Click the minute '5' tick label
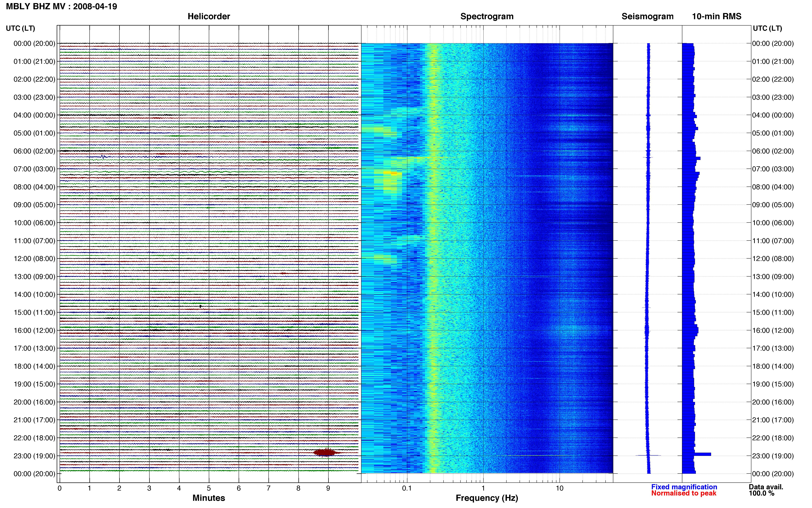Viewport: 812px width, 508px height. pyautogui.click(x=209, y=488)
